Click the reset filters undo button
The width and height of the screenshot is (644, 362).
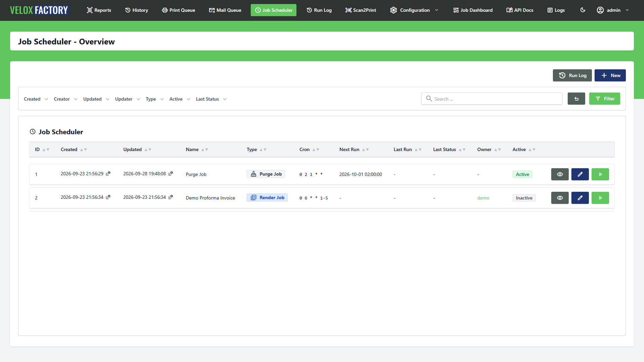pyautogui.click(x=576, y=99)
